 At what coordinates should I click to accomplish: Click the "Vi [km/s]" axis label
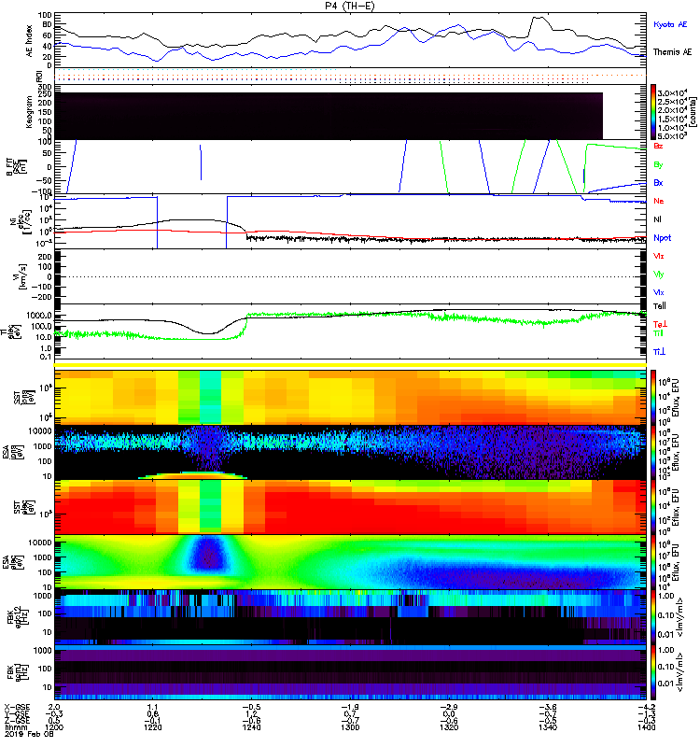[x=21, y=276]
